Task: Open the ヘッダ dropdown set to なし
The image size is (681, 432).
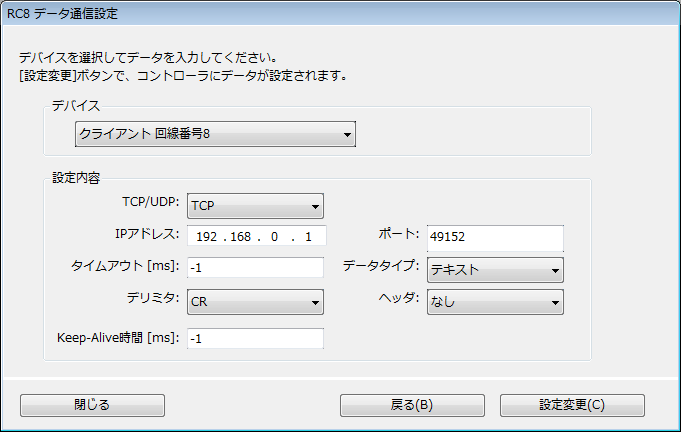Action: pyautogui.click(x=494, y=301)
